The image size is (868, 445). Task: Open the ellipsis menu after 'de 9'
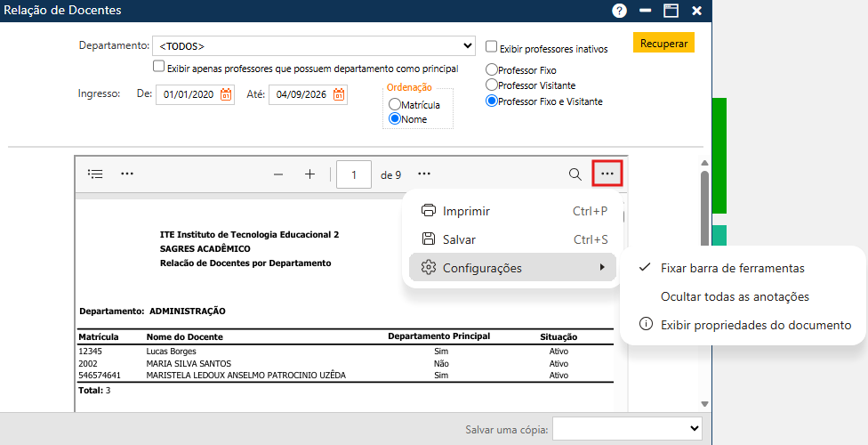(424, 174)
